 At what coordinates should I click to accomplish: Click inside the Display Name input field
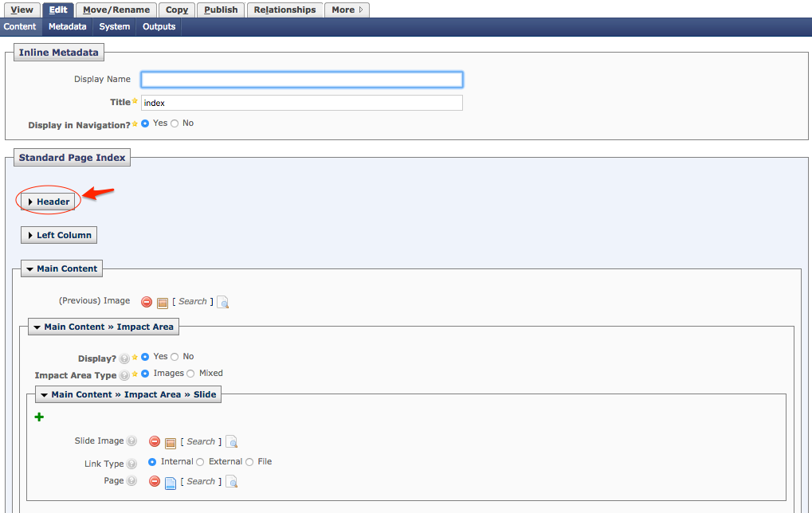pos(301,79)
